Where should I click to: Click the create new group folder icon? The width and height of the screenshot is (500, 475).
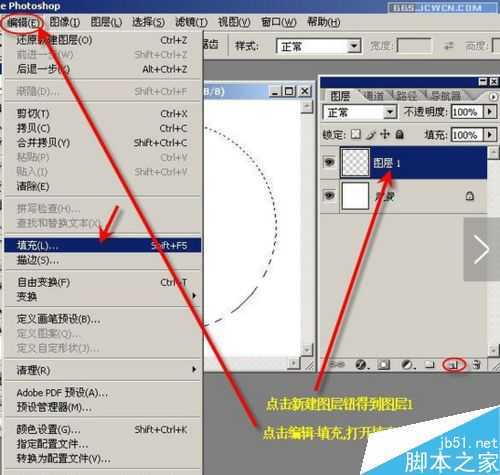pos(430,365)
